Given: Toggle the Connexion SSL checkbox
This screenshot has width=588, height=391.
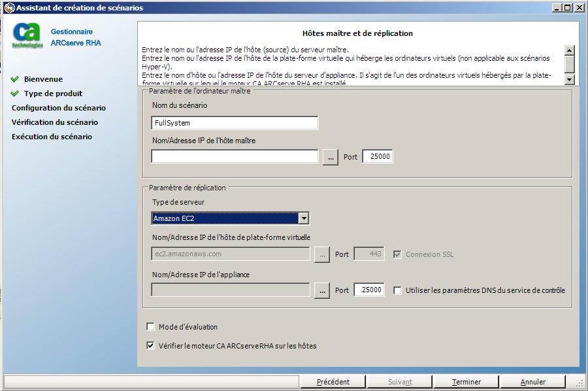Looking at the screenshot, I should (x=397, y=254).
